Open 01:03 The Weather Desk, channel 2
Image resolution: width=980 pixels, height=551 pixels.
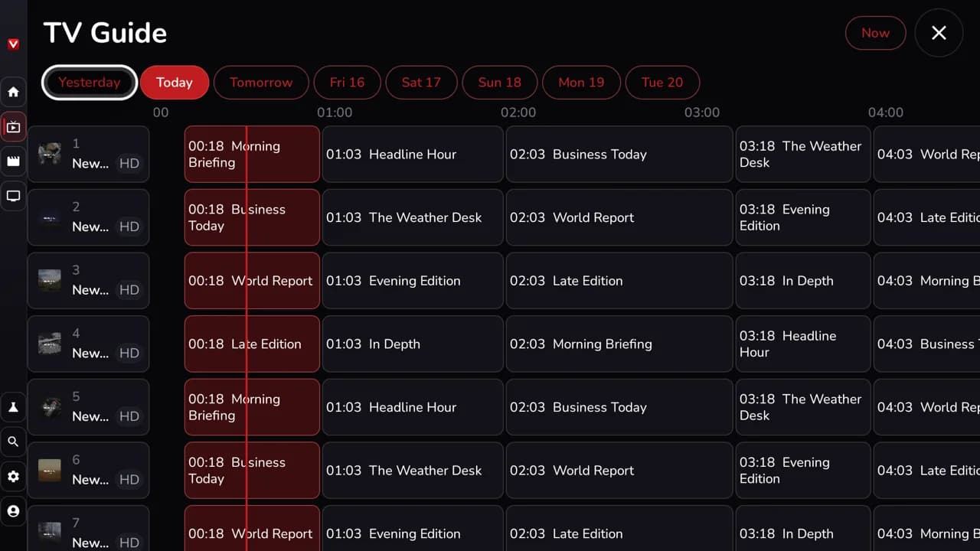[413, 217]
